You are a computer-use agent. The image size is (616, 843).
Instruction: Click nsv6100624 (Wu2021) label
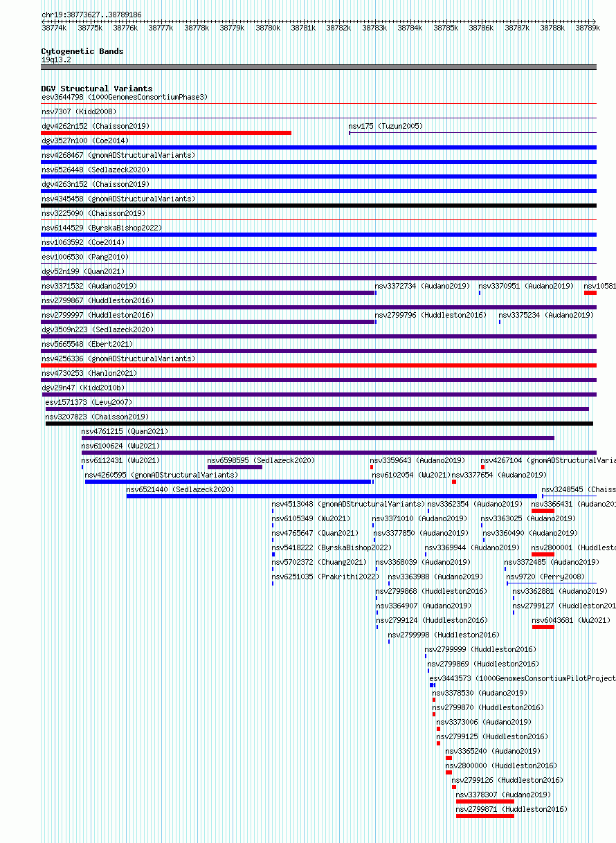120,446
